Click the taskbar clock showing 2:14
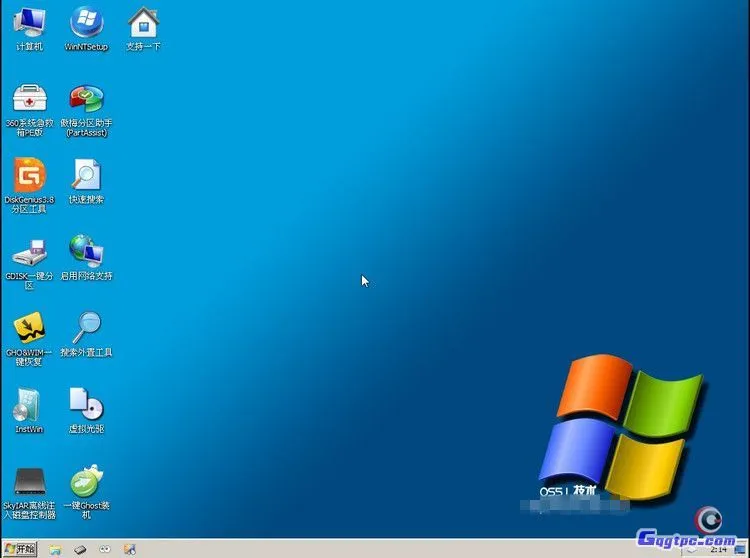Image resolution: width=750 pixels, height=558 pixels. point(718,549)
